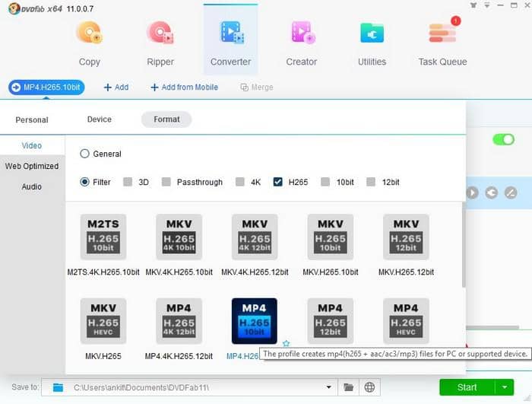532x404 pixels.
Task: Choose the MKV.4K.H265.12bit profile icon
Action: [x=255, y=237]
